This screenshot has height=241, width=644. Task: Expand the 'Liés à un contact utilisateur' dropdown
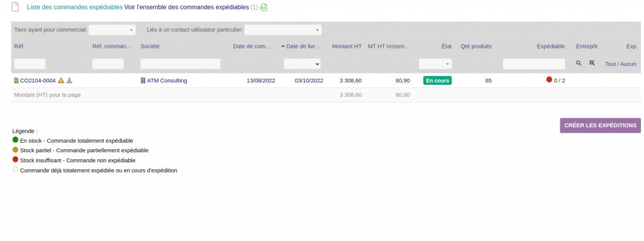pos(283,30)
